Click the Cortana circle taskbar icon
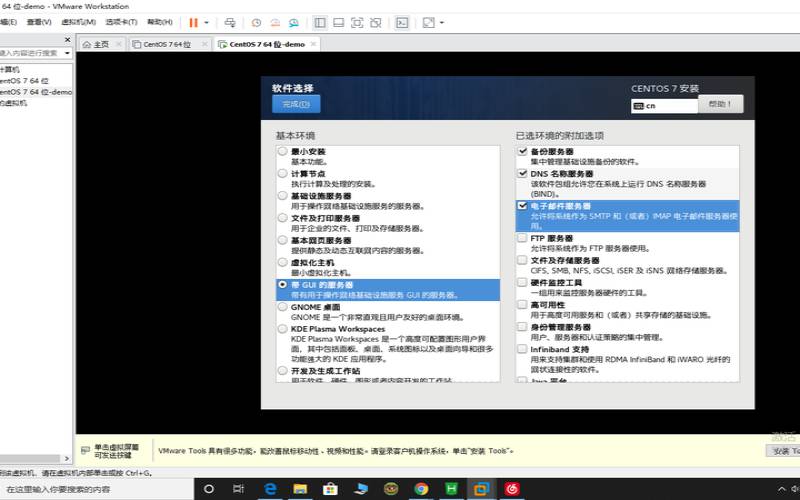Viewport: 800px width, 500px height. pyautogui.click(x=208, y=489)
